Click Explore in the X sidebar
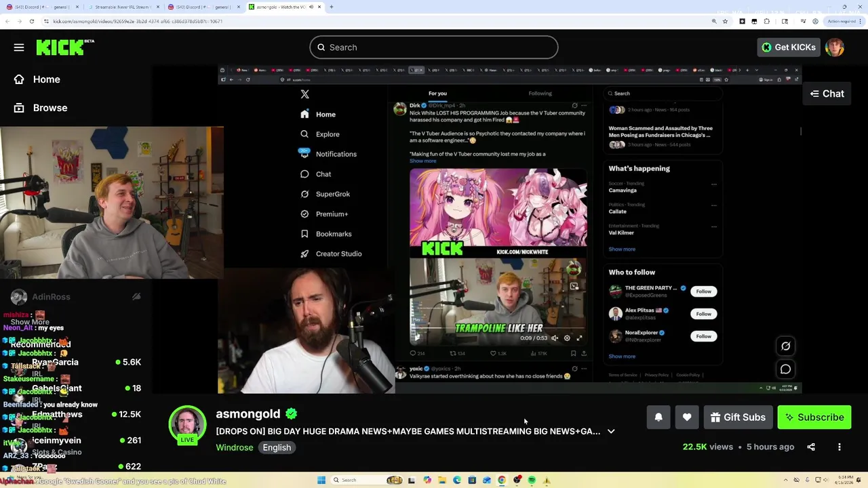 tap(320, 134)
